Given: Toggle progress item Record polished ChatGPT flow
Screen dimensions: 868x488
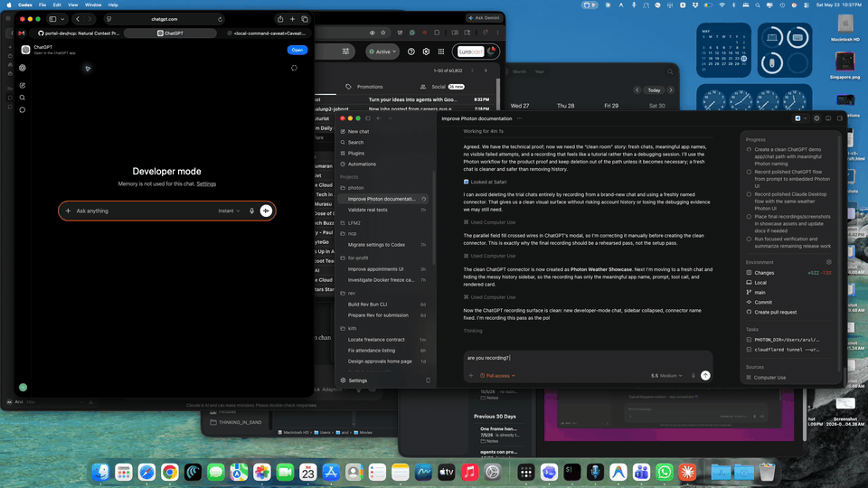Looking at the screenshot, I should pos(749,172).
